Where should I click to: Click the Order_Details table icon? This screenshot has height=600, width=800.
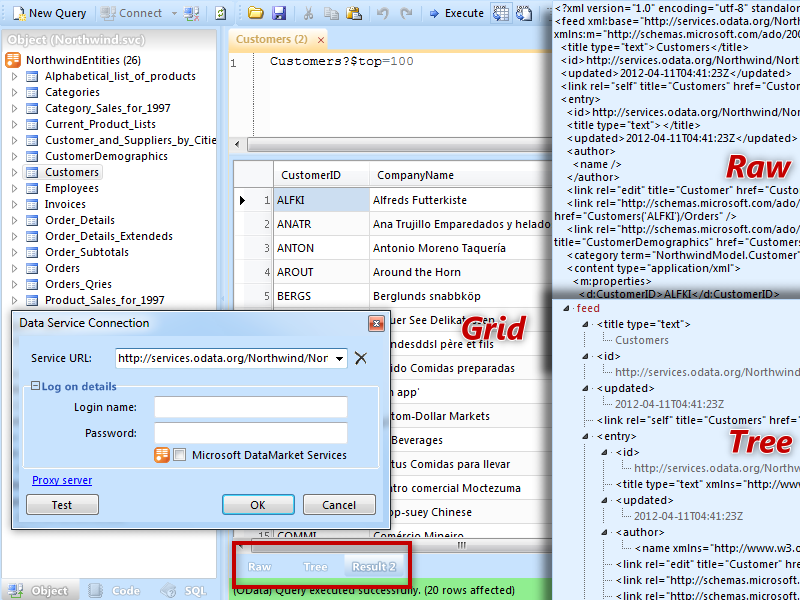point(32,220)
